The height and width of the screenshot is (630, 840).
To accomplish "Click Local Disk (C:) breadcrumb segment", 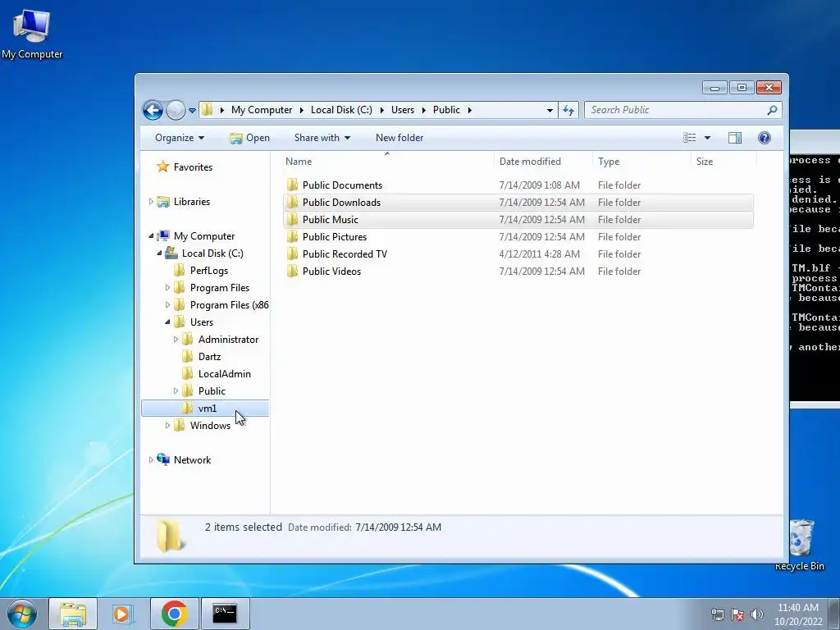I will (341, 110).
